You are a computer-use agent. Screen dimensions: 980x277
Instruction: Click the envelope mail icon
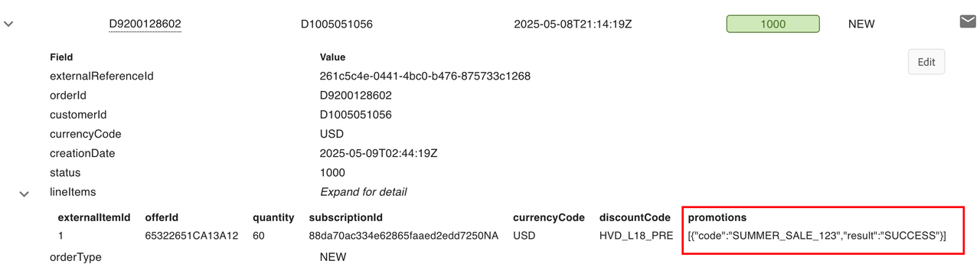967,21
